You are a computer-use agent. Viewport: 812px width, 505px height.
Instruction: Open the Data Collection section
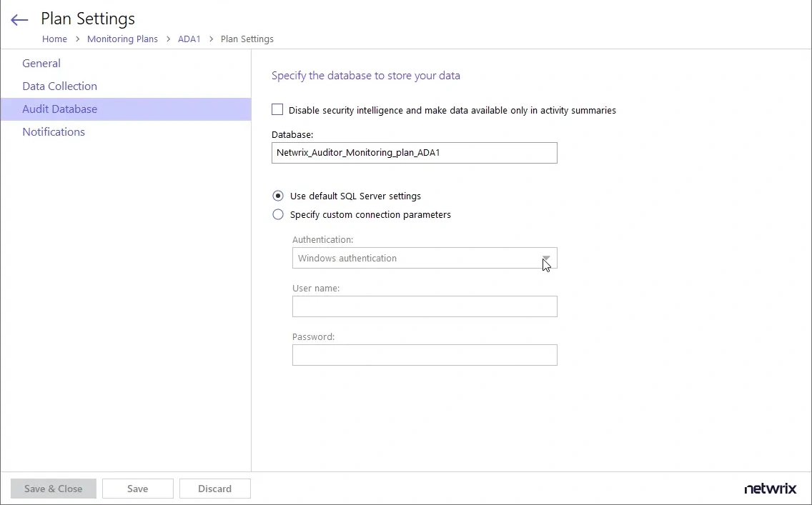coord(59,86)
